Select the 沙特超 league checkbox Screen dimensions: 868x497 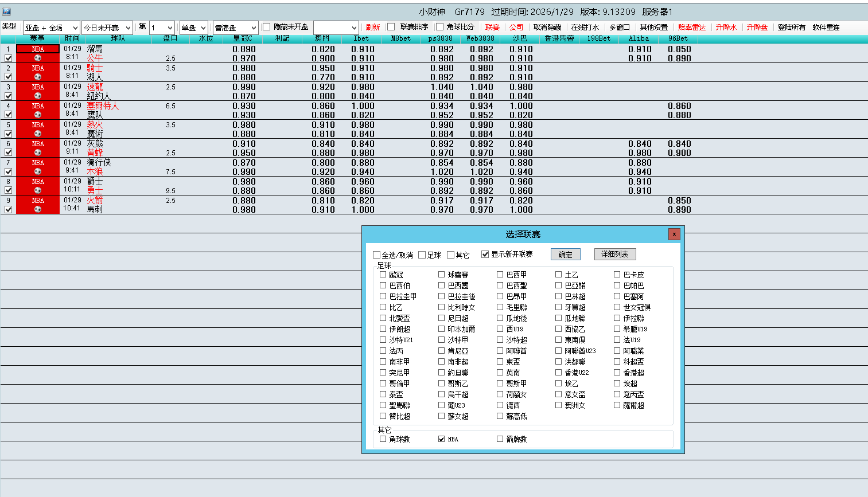pos(500,340)
